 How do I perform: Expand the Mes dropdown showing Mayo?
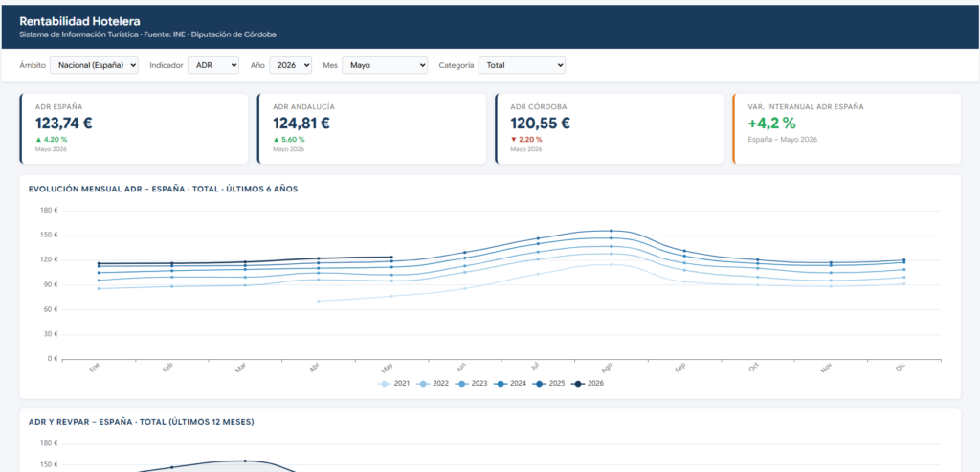click(385, 65)
